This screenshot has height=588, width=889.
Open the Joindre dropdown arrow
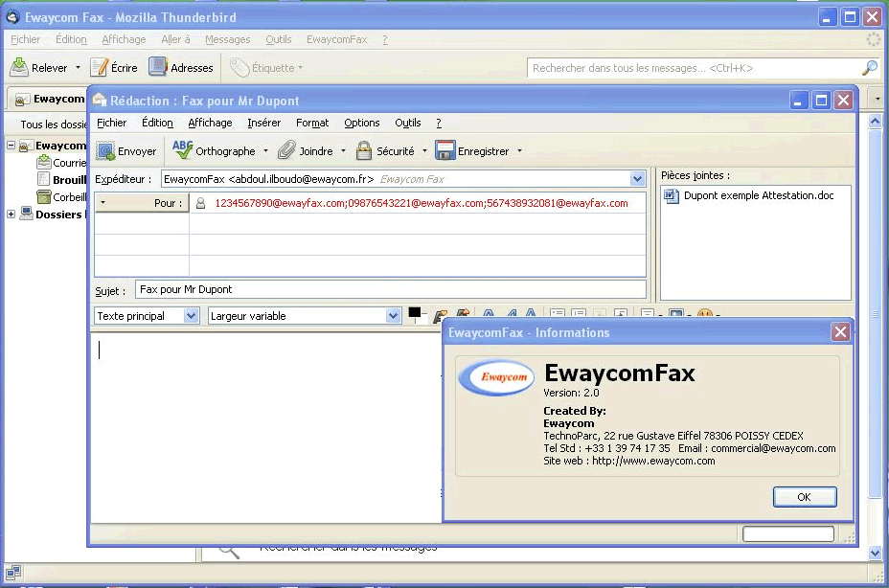[343, 150]
